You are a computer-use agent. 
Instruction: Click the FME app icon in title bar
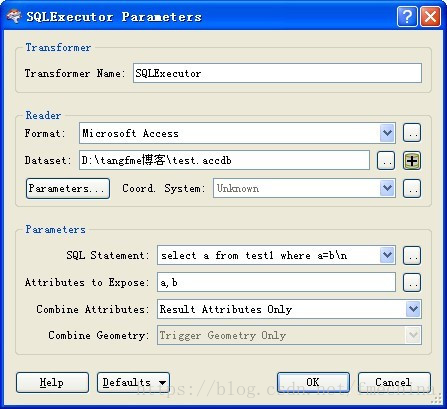coord(14,17)
